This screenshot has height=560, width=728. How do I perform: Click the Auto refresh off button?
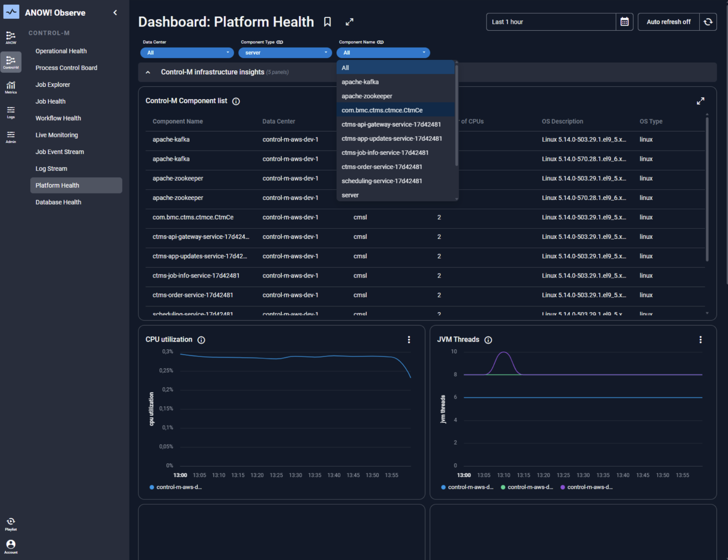[668, 22]
